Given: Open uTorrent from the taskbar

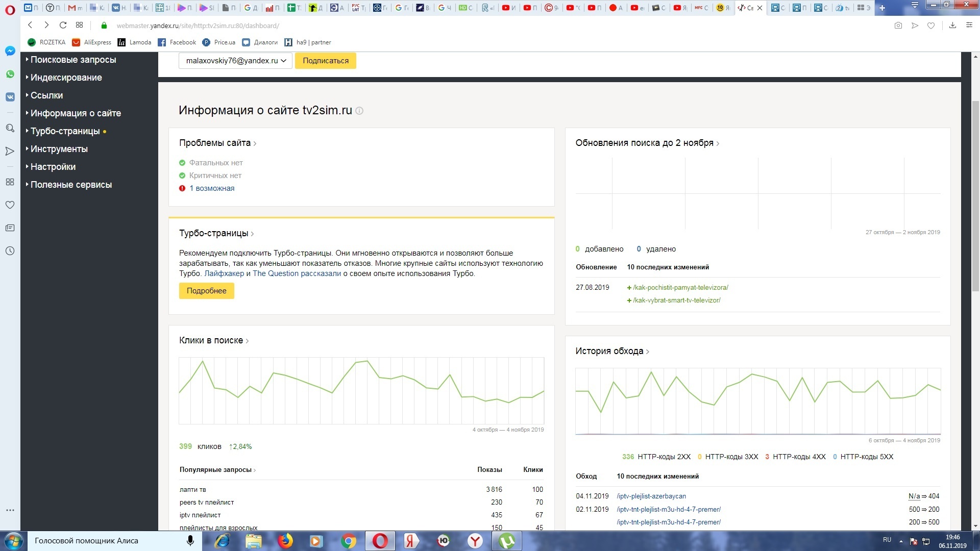Looking at the screenshot, I should coord(507,541).
